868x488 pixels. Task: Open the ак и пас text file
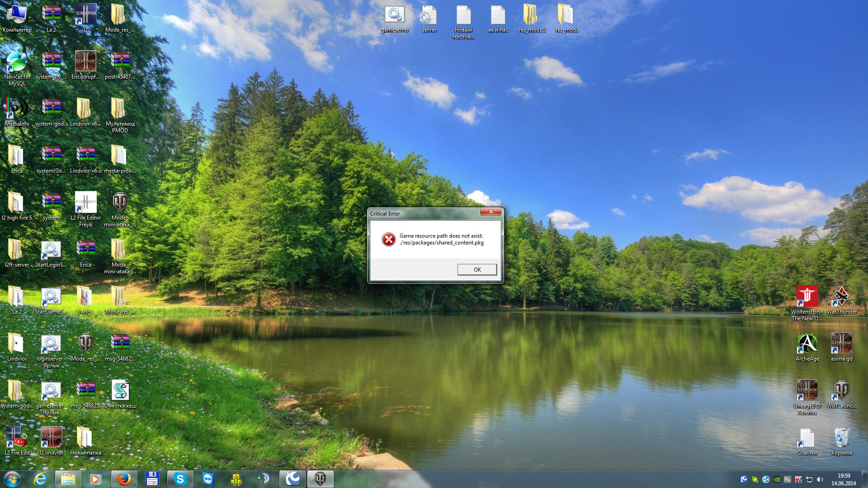(498, 19)
